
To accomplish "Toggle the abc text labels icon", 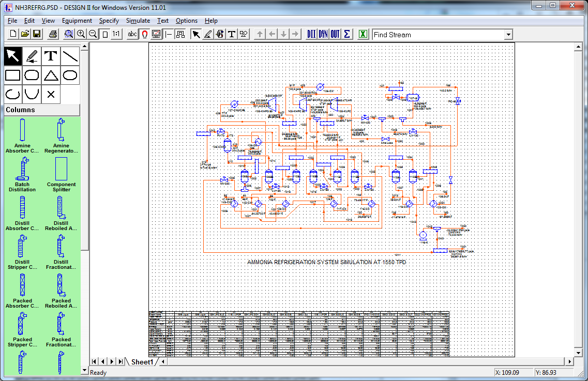I will pyautogui.click(x=132, y=34).
